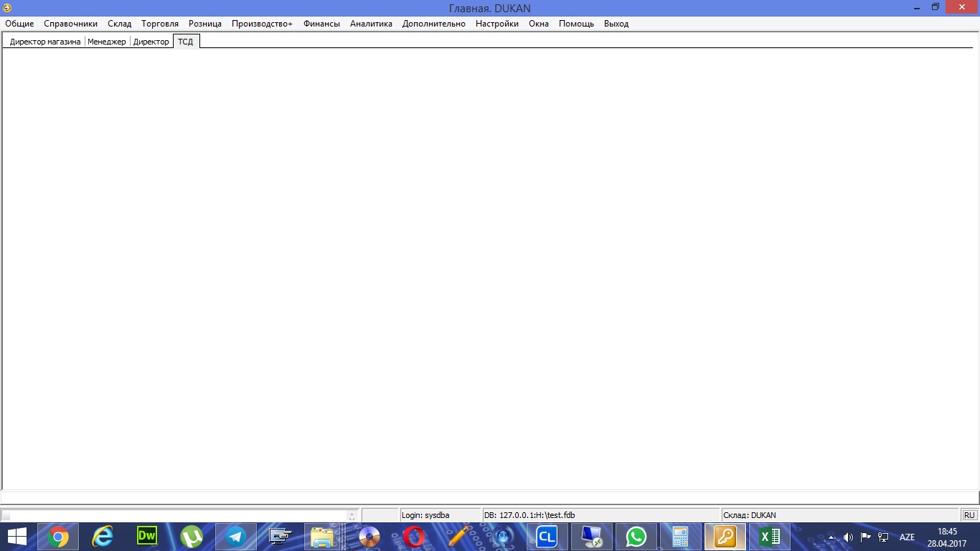Open the Настройки menu
This screenshot has width=980, height=551.
pos(496,24)
